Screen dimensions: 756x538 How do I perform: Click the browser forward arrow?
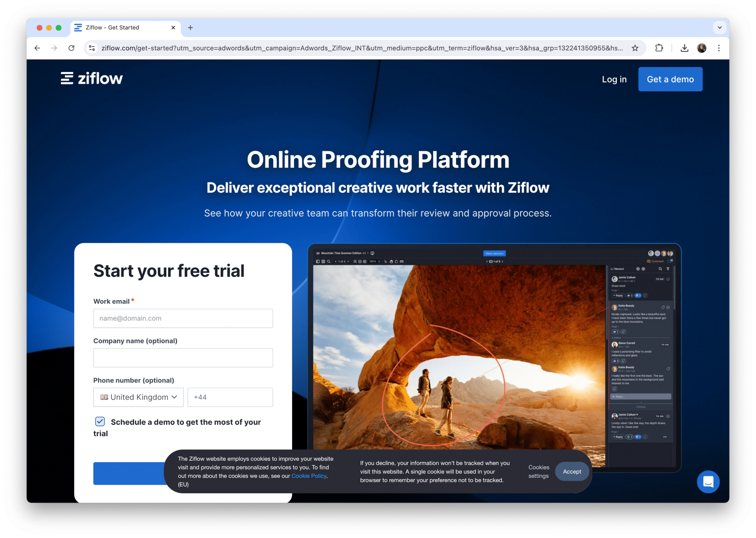coord(54,48)
